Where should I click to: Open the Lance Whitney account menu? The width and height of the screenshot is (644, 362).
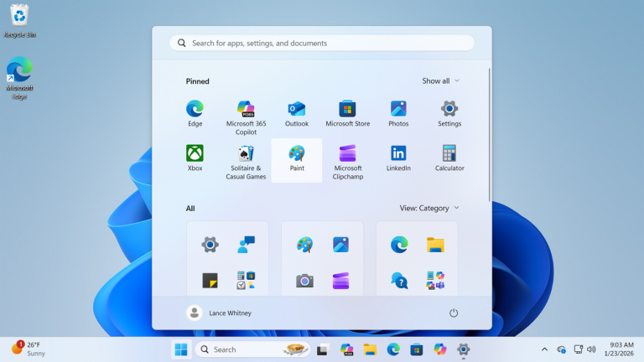219,313
